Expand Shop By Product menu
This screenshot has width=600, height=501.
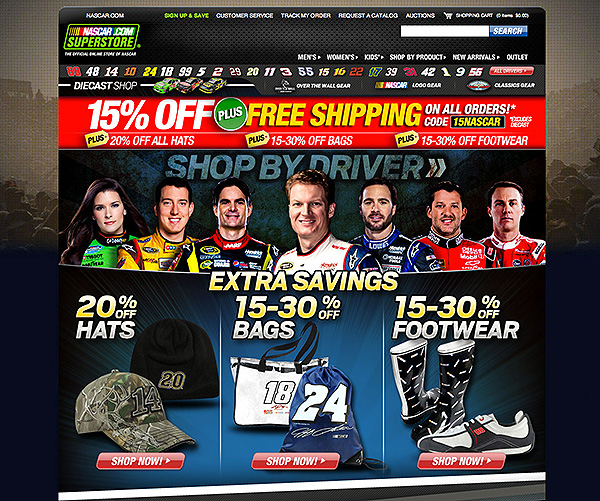(417, 57)
